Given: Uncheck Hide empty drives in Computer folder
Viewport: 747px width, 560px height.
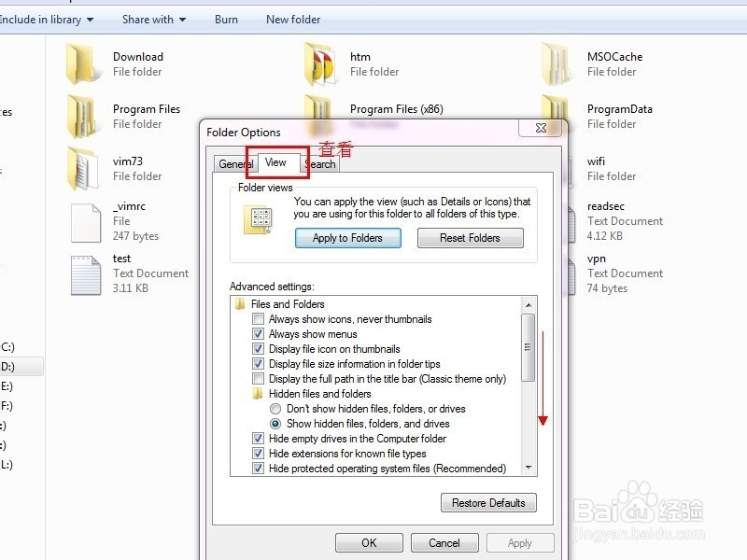Looking at the screenshot, I should pos(258,438).
